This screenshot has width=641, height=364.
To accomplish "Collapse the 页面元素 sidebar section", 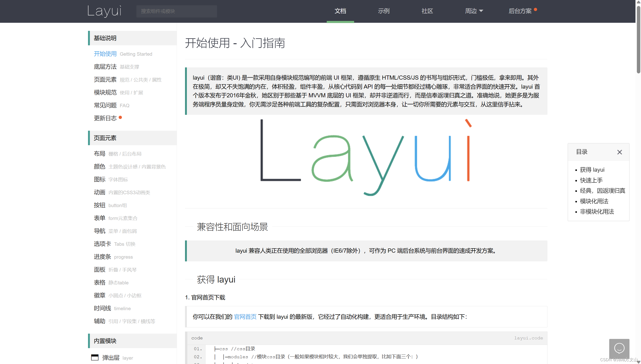I will tap(105, 138).
